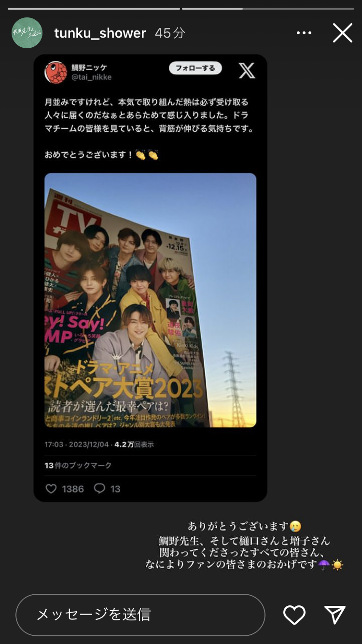The image size is (362, 644).
Task: Tap the ありがとうございます caption text
Action: [239, 526]
